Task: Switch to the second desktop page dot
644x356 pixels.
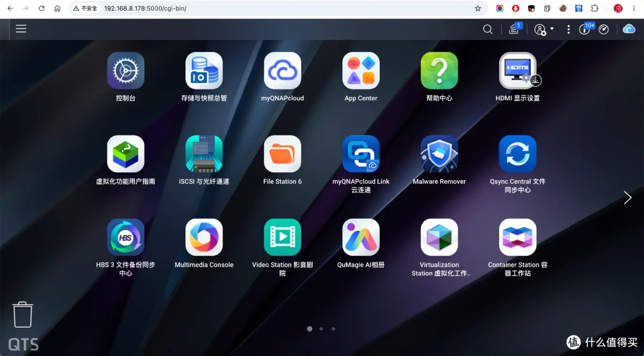Action: tap(321, 329)
